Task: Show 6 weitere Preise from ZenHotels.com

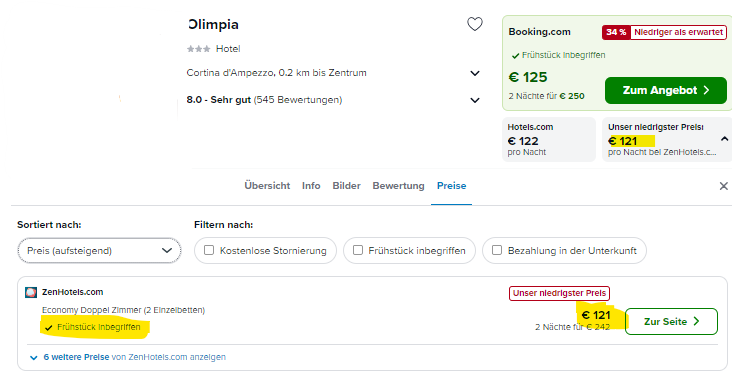Action: 127,357
